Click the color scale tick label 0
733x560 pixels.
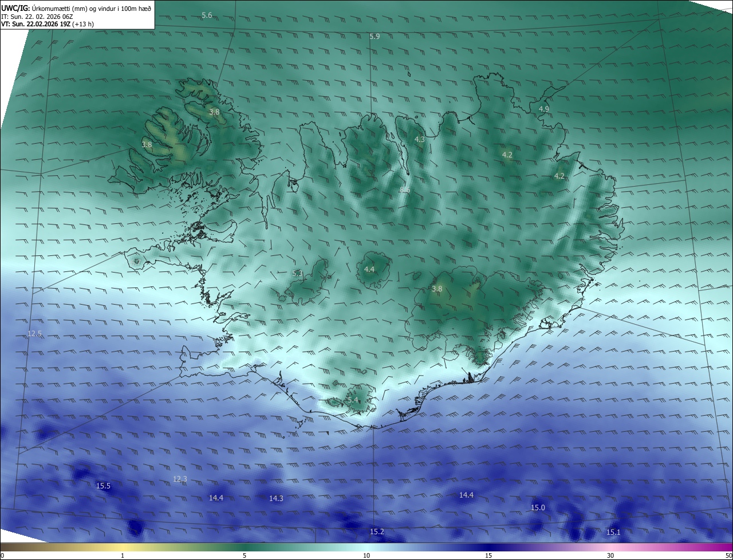2,555
